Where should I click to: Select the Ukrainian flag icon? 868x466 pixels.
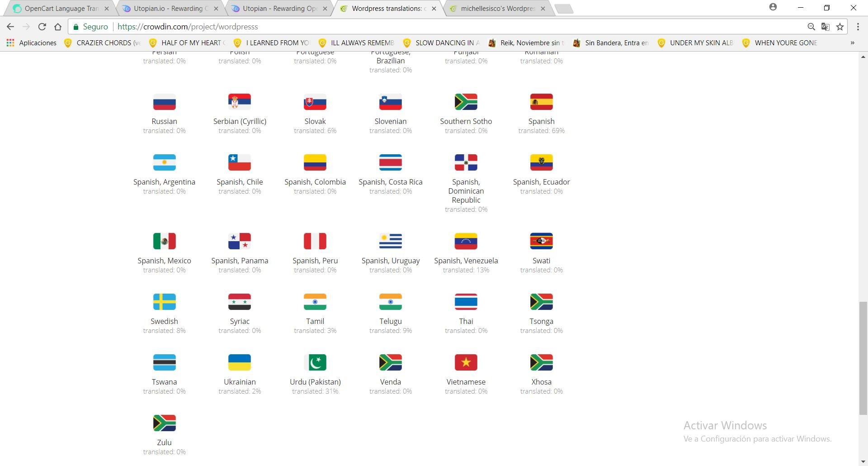pyautogui.click(x=240, y=363)
